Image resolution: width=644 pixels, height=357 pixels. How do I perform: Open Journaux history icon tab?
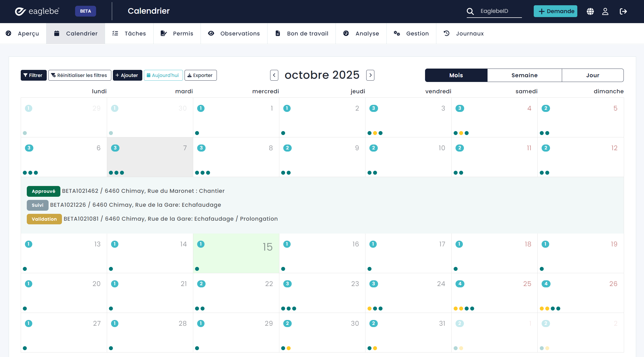coord(464,33)
